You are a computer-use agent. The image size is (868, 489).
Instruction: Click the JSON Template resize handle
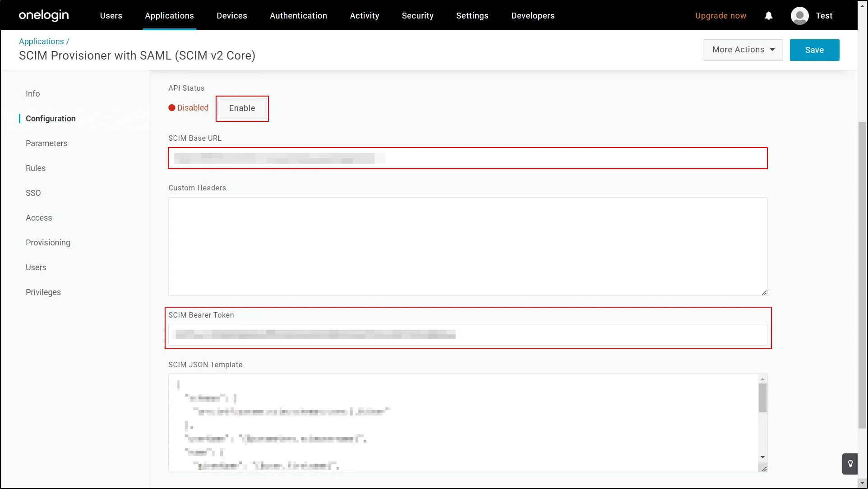764,469
